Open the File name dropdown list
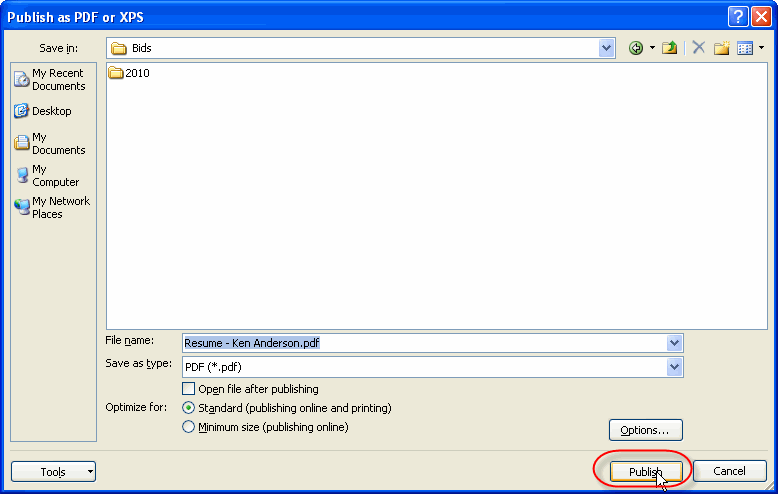Screen dimensions: 778x494 tap(674, 343)
